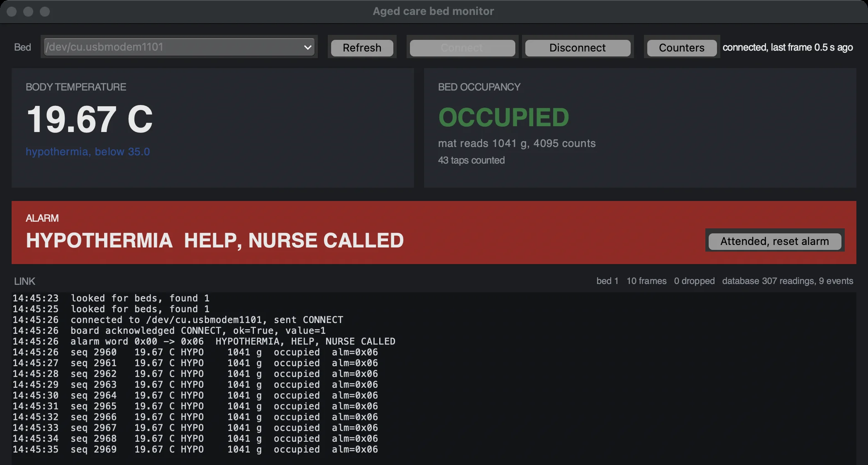Click the hypothermia, below 35.0 note
This screenshot has height=465, width=868.
[88, 152]
